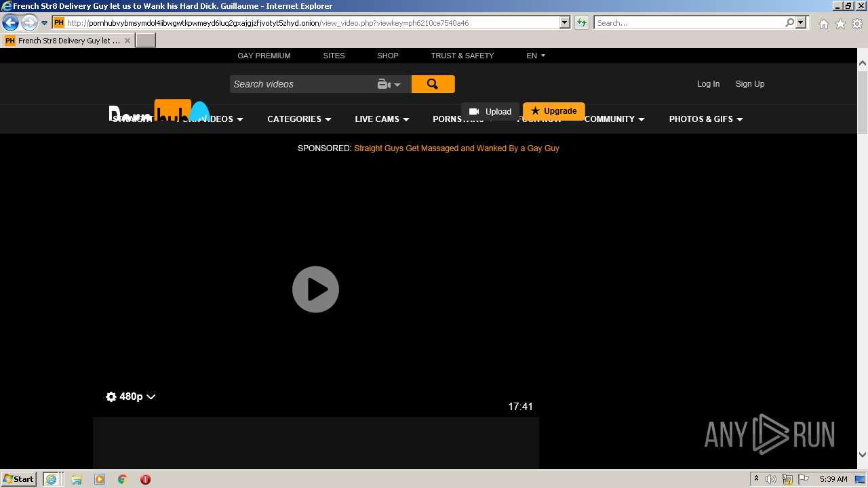Expand the COMMUNITY navigation menu
The height and width of the screenshot is (488, 868).
pyautogui.click(x=614, y=119)
